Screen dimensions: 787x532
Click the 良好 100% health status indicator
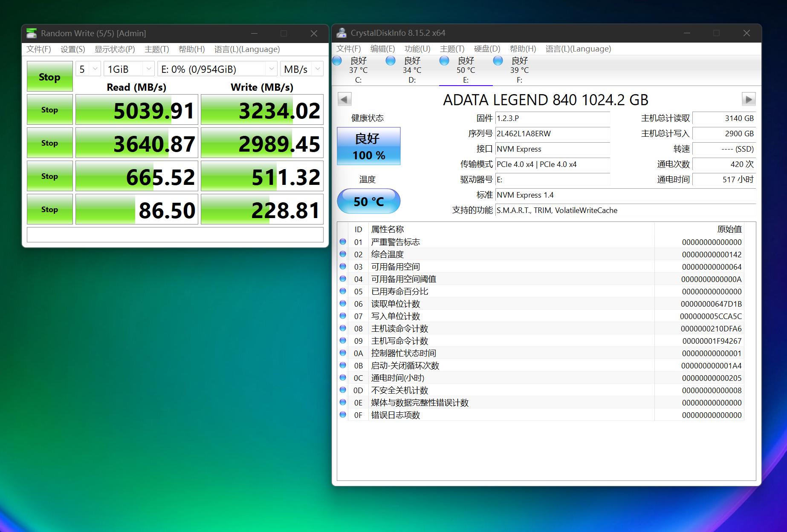[x=368, y=146]
